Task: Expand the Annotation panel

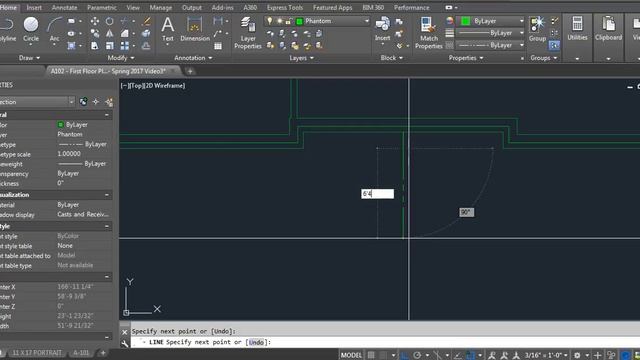Action: (193, 58)
